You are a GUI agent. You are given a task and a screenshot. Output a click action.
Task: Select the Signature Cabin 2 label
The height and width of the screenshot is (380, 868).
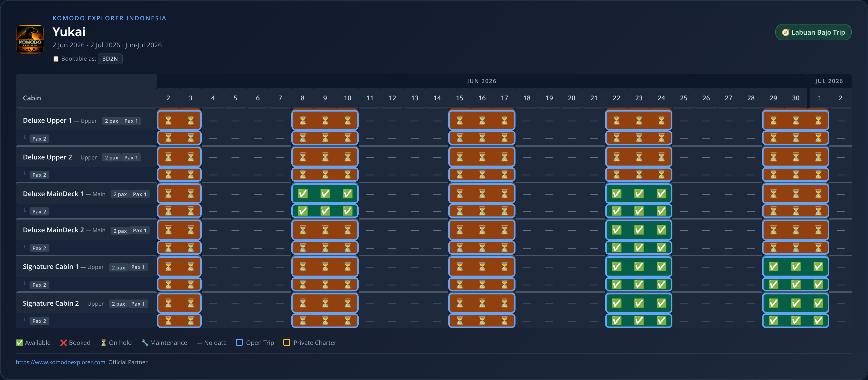pyautogui.click(x=51, y=304)
